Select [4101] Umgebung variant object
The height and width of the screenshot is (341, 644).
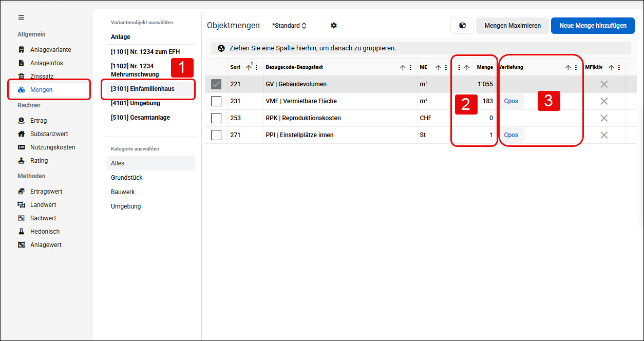136,103
